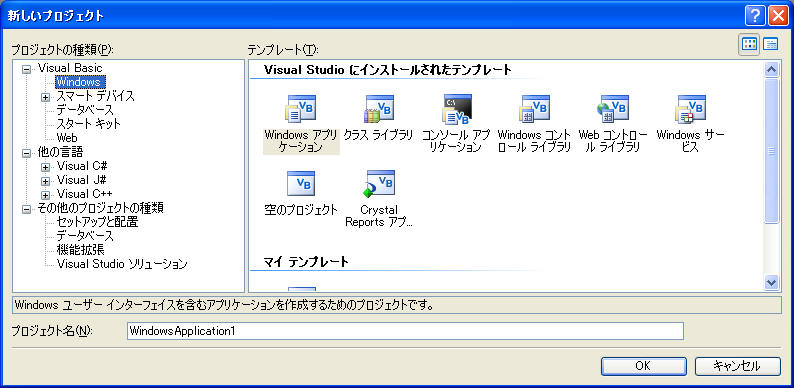Choose the クラス ライブラリ template icon
Screen dimensions: 794x388
click(x=379, y=109)
